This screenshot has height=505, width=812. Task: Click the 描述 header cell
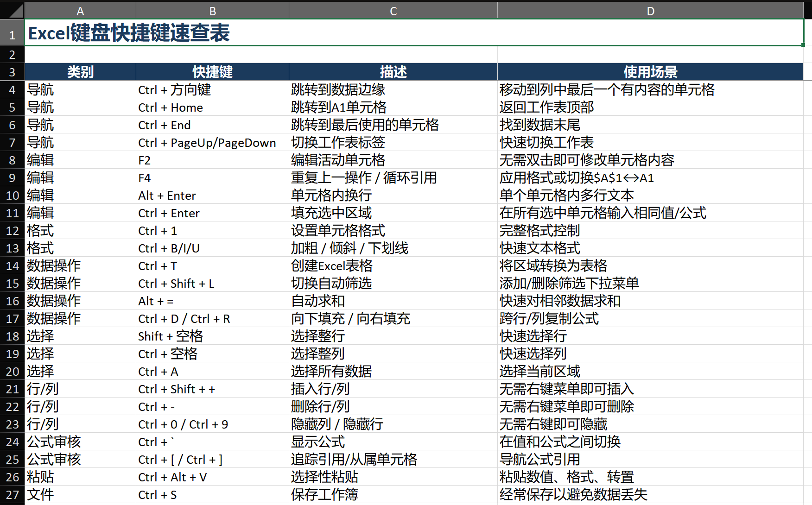pos(393,72)
